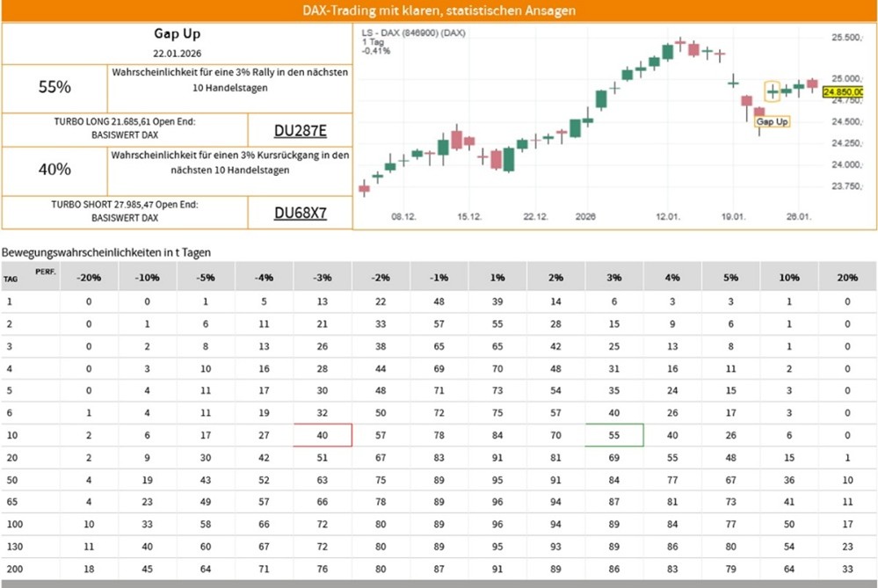Click the TAG PERF. header cell
Viewport: 878px width, 588px height.
coord(30,276)
